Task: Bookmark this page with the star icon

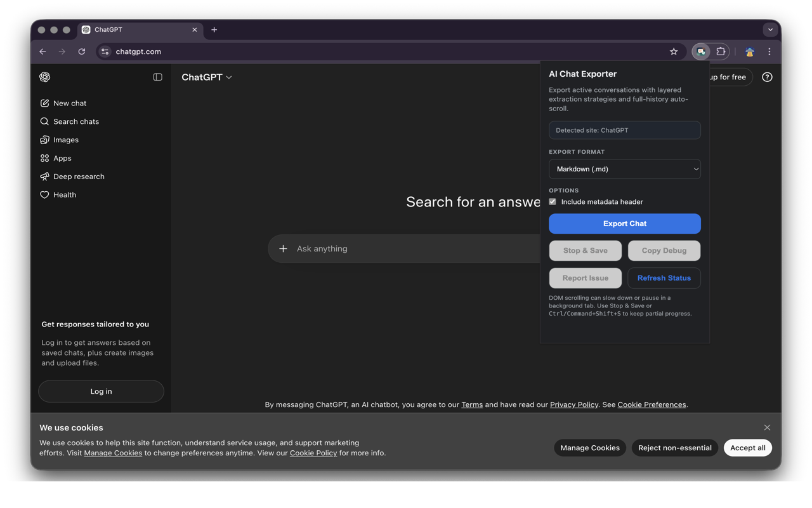Action: tap(674, 51)
